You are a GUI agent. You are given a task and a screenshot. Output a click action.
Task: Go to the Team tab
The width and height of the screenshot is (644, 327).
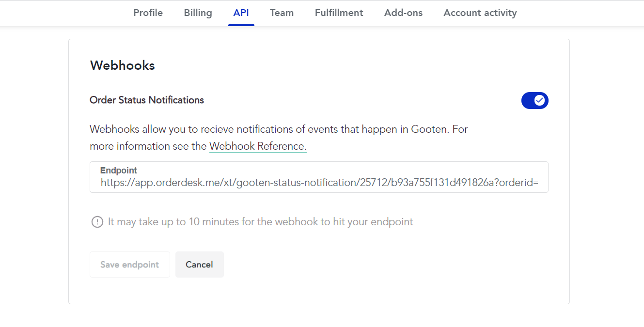pyautogui.click(x=282, y=13)
